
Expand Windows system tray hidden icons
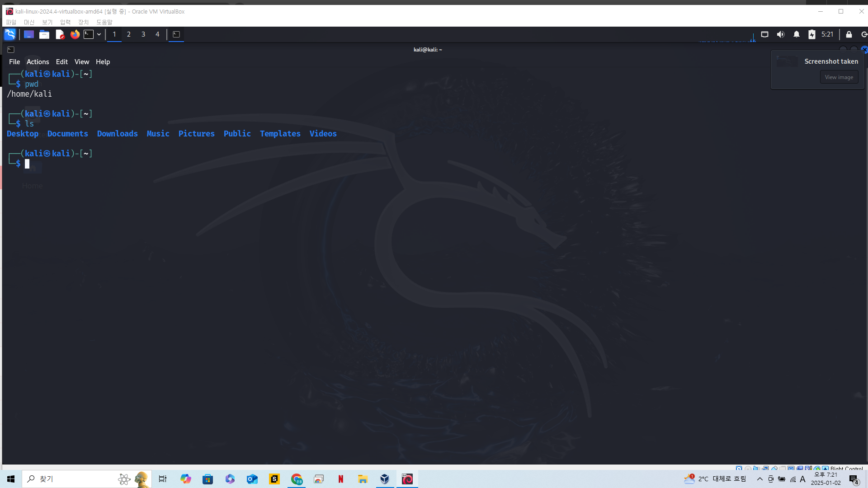pyautogui.click(x=760, y=479)
